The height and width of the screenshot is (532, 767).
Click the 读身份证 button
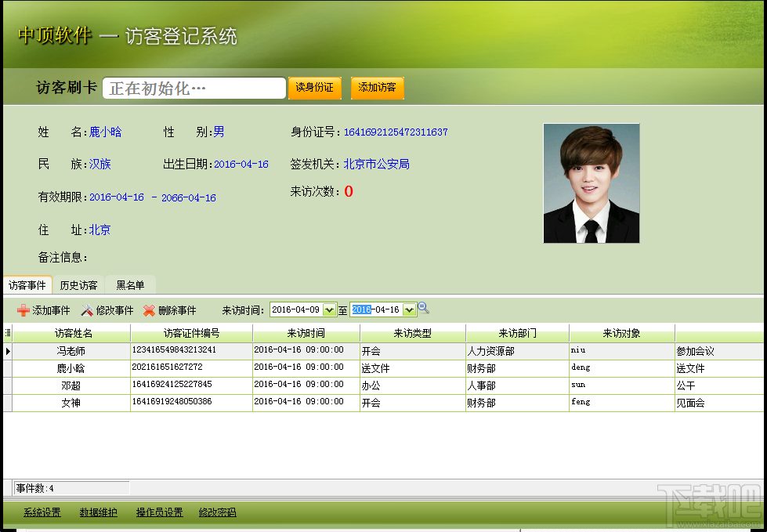point(314,88)
